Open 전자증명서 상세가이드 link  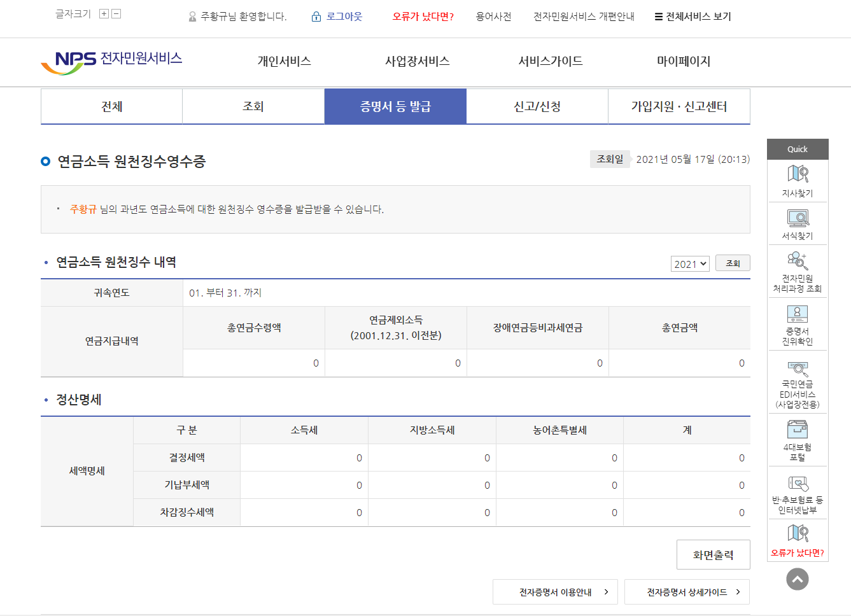[x=687, y=592]
